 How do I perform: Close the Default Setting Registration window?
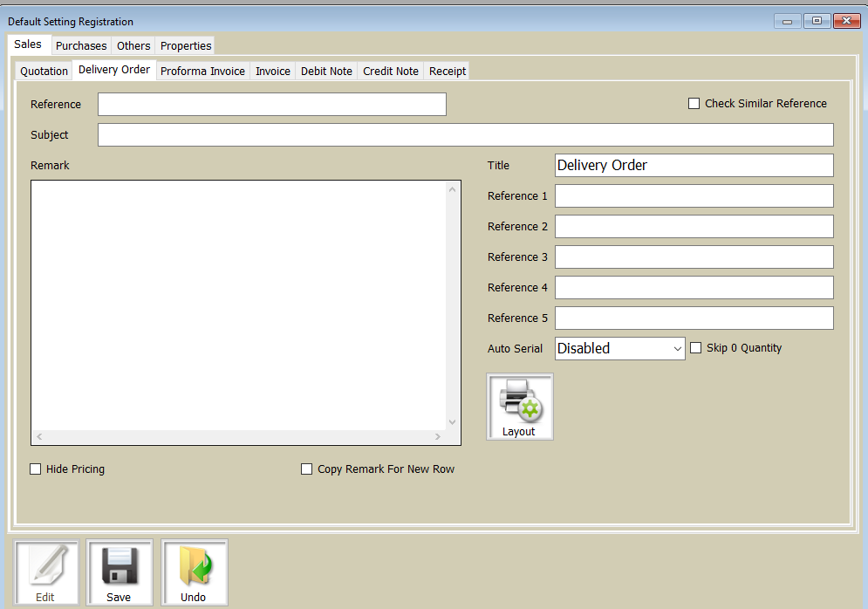click(x=846, y=21)
